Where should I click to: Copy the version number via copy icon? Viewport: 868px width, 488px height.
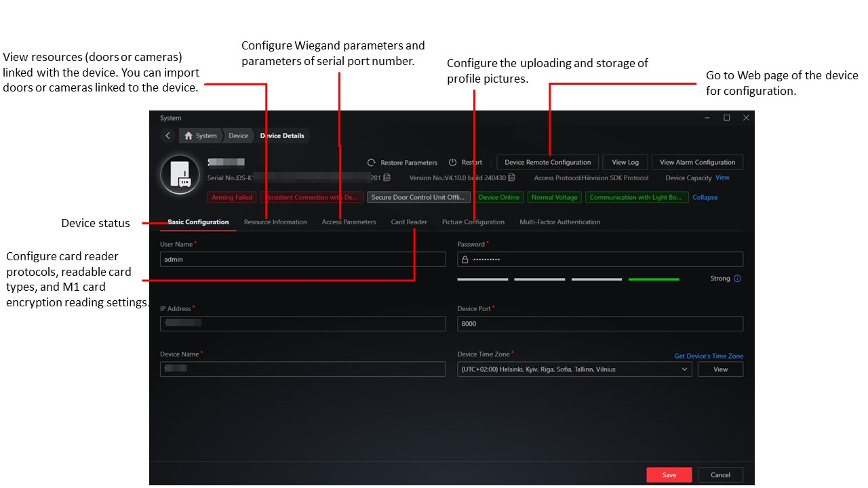point(512,178)
